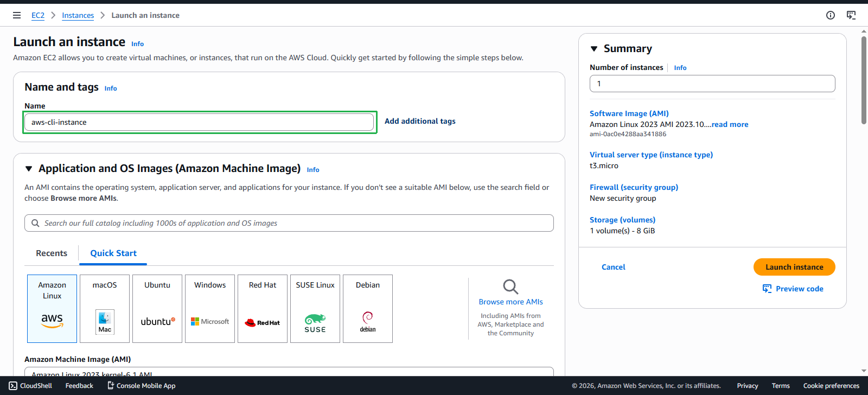Click the Launch instance button

794,267
